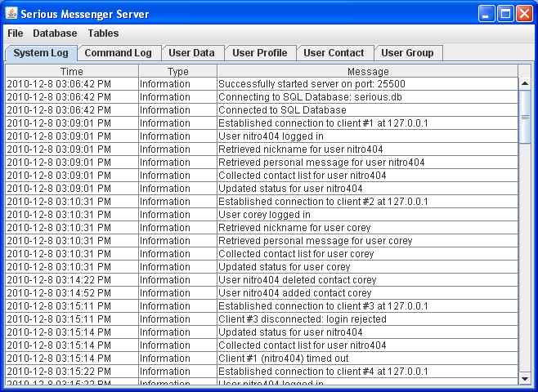Click the scrollbar up arrow
The image size is (538, 392).
[x=525, y=83]
